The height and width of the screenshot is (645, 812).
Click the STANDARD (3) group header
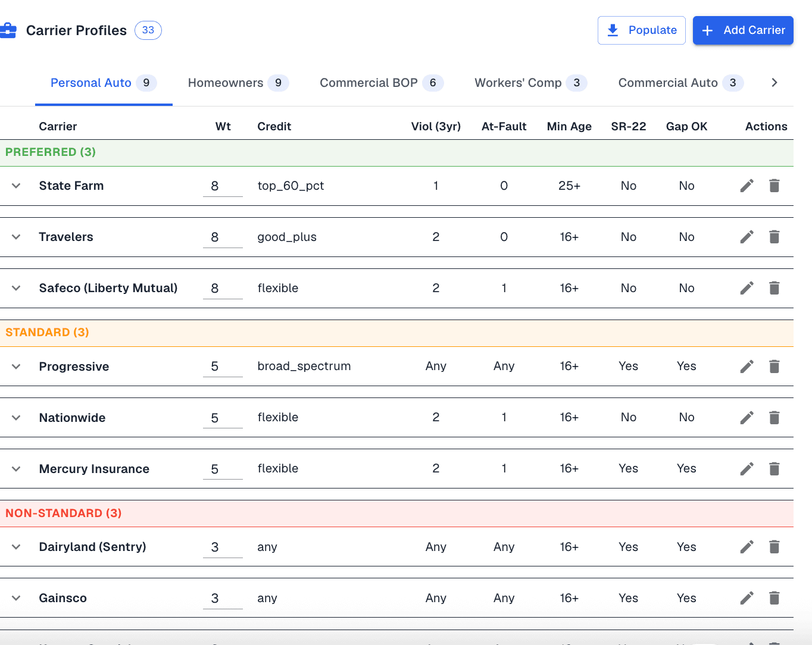[396, 333]
